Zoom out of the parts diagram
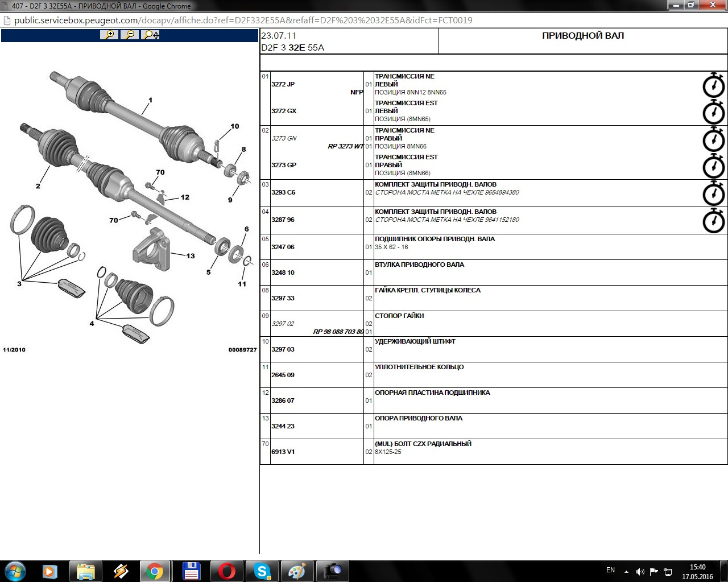The width and height of the screenshot is (728, 582). 130,35
